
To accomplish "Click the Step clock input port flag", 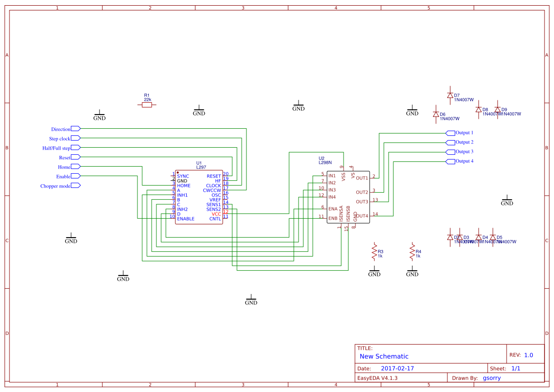I will (x=76, y=138).
